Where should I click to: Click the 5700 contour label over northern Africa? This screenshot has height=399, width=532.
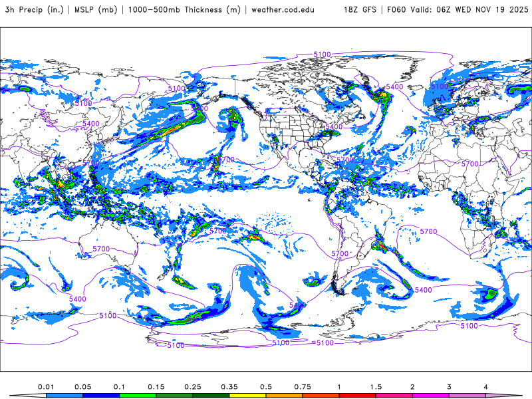pyautogui.click(x=470, y=164)
